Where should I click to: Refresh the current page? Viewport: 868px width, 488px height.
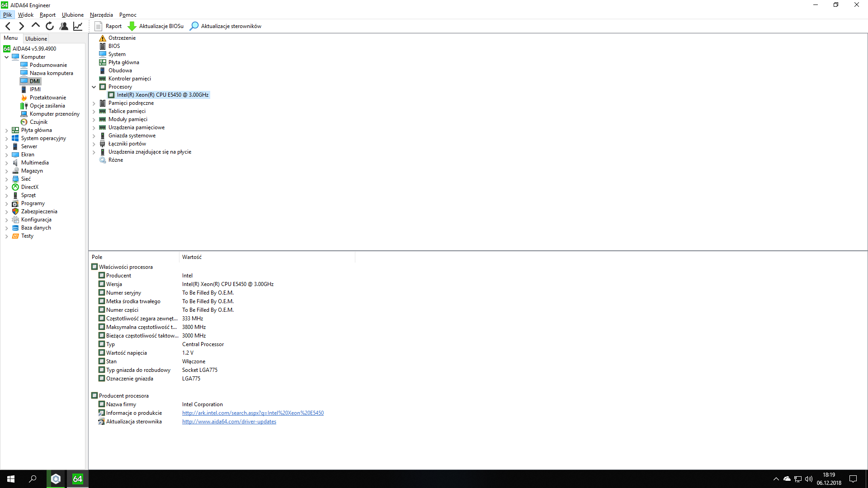pyautogui.click(x=50, y=26)
